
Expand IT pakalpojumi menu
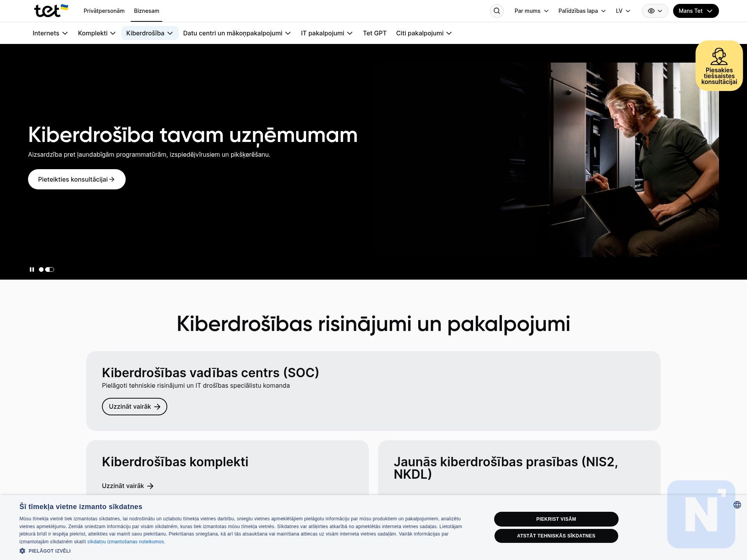[327, 33]
